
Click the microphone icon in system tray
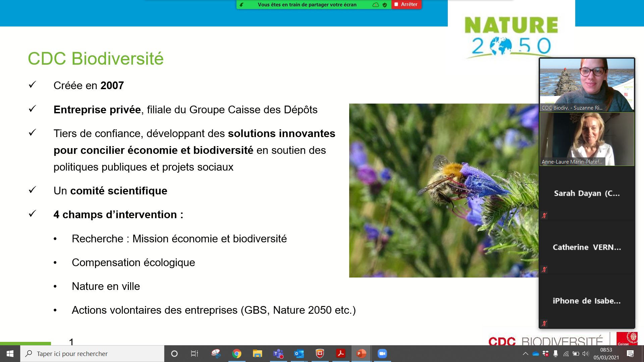[x=556, y=354]
